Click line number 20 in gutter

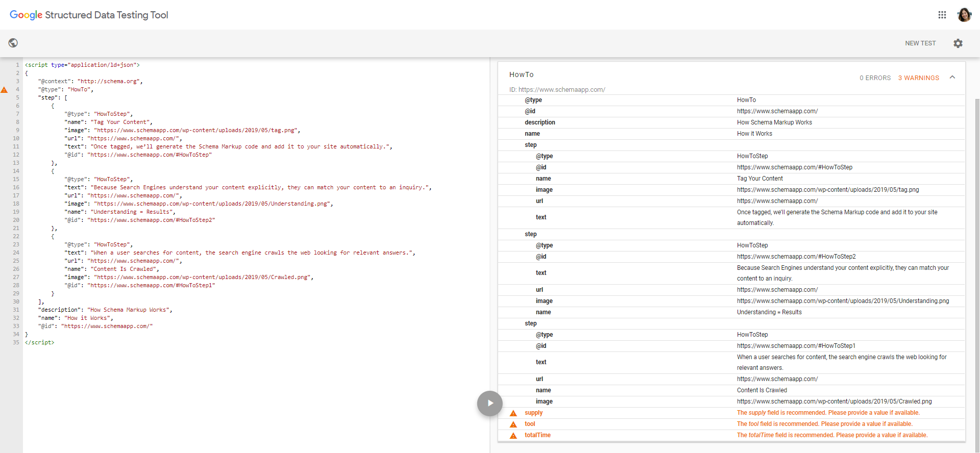point(16,220)
